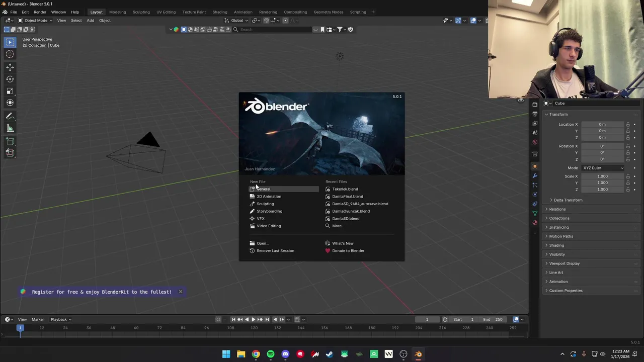Toggle preview range clock in the timeline

click(x=445, y=319)
